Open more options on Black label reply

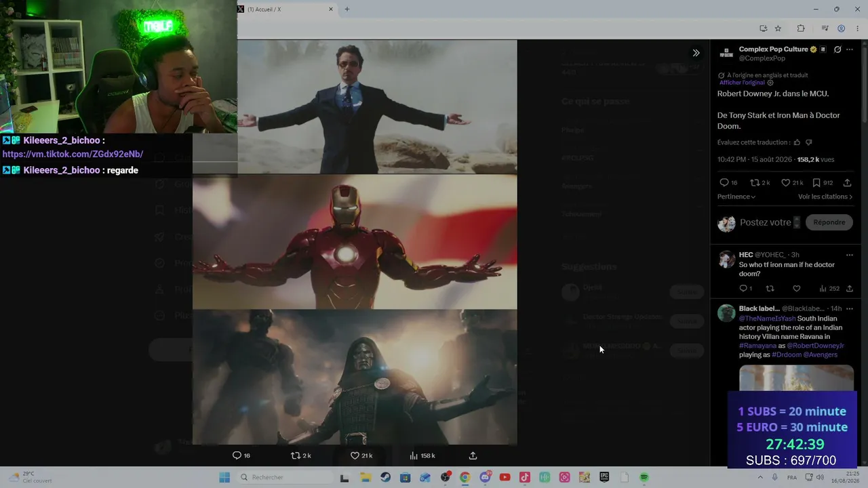pyautogui.click(x=850, y=308)
